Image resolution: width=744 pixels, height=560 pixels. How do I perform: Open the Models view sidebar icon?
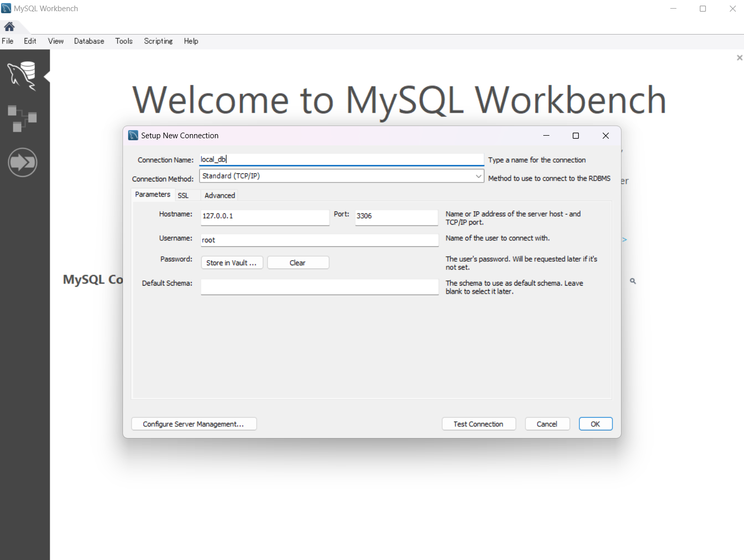pos(22,118)
